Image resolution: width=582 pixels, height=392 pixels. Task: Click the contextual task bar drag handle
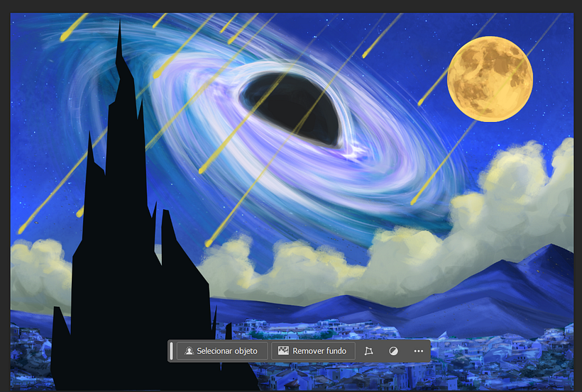pyautogui.click(x=171, y=351)
